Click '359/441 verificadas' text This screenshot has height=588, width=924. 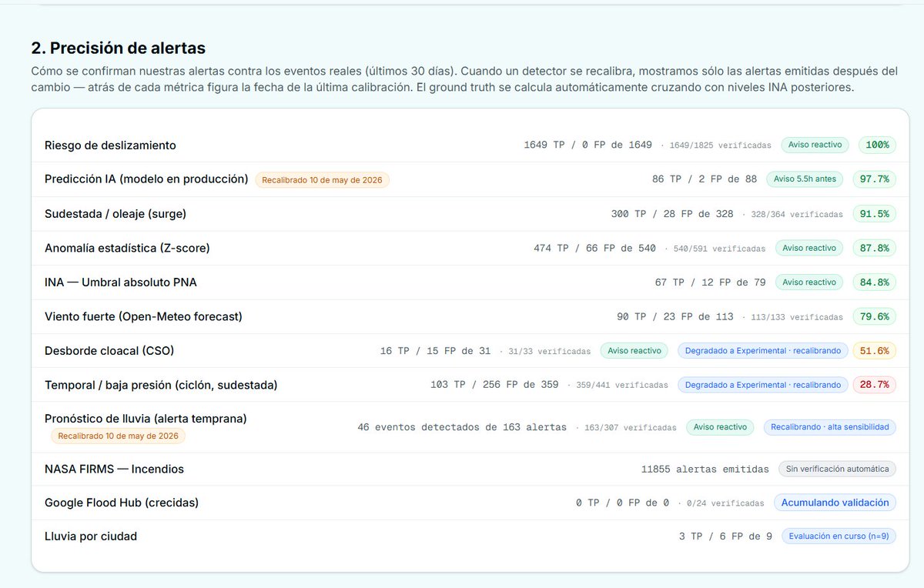pyautogui.click(x=621, y=385)
